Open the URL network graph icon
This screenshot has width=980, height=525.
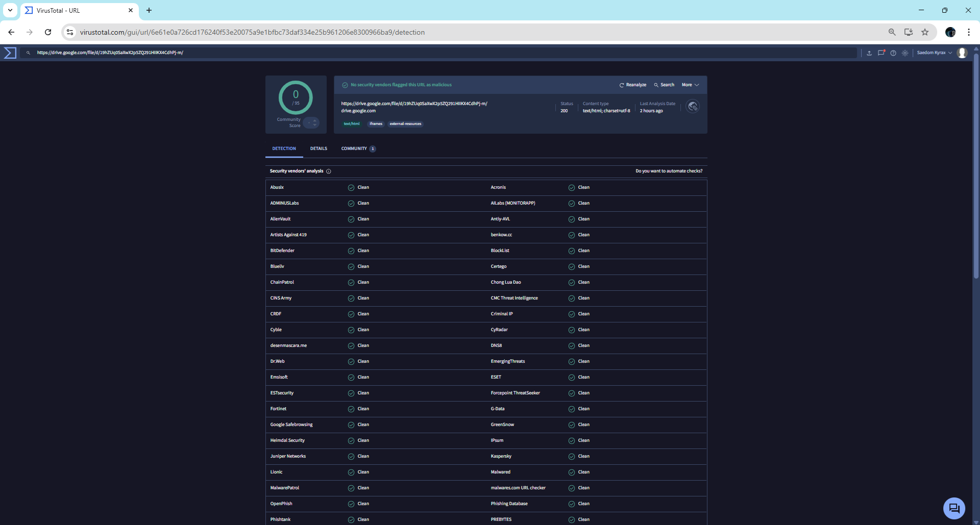[x=693, y=107]
